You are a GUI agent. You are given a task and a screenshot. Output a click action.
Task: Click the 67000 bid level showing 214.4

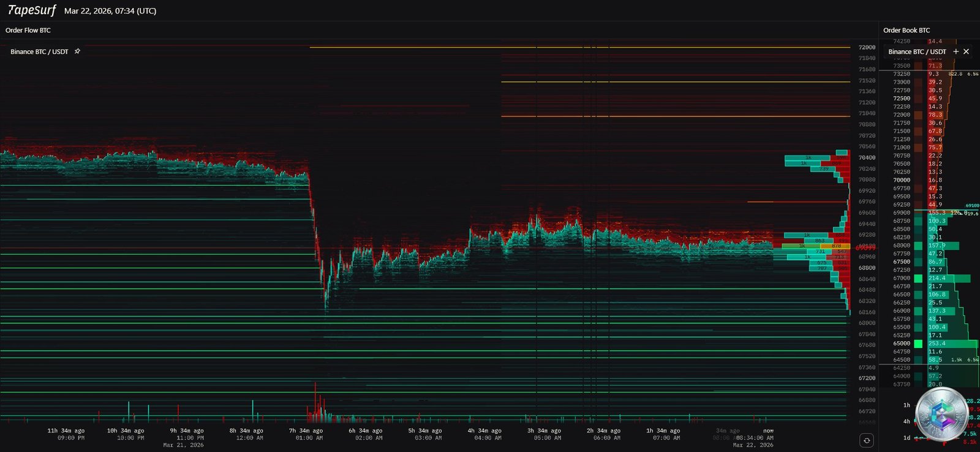click(929, 278)
